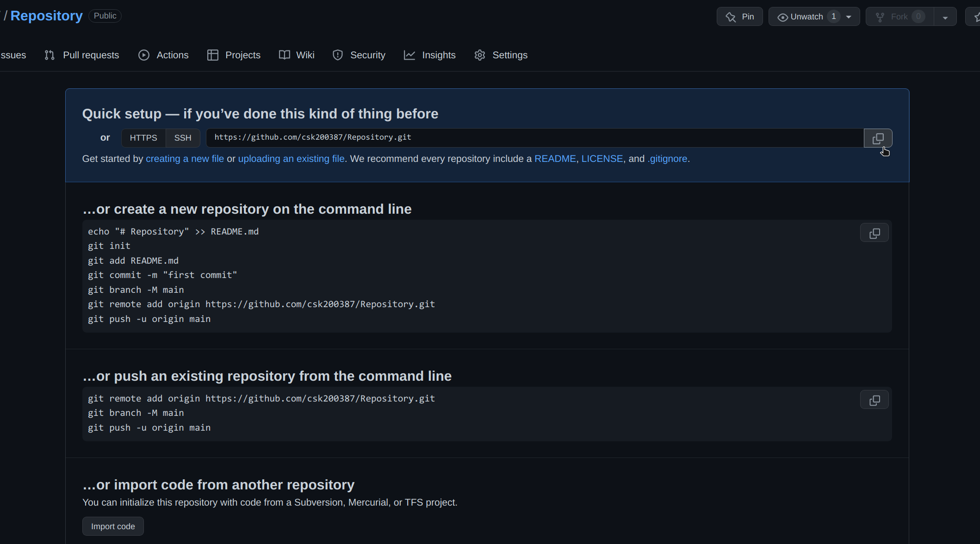Click the eye icon on Unwatch

coord(782,17)
